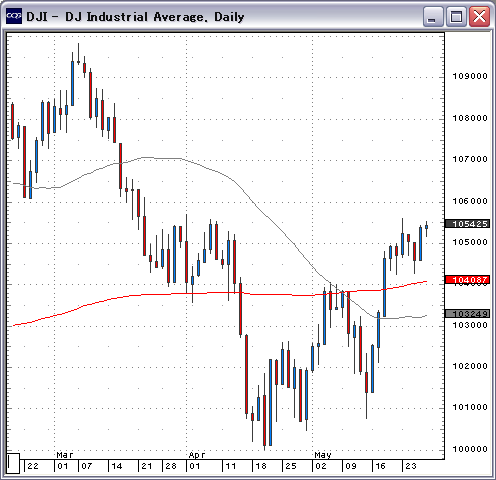Click the Mar month label on time axis

click(65, 455)
